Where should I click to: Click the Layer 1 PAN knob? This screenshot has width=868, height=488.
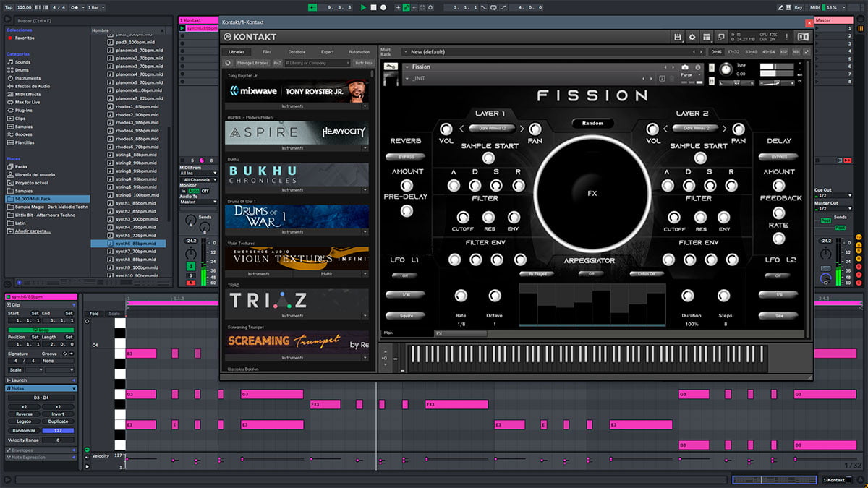click(535, 129)
